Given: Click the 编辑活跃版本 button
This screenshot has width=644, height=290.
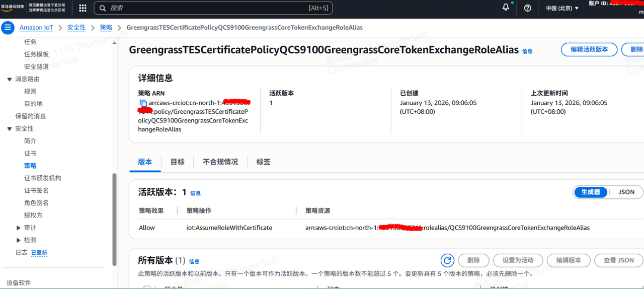Looking at the screenshot, I should pos(589,49).
